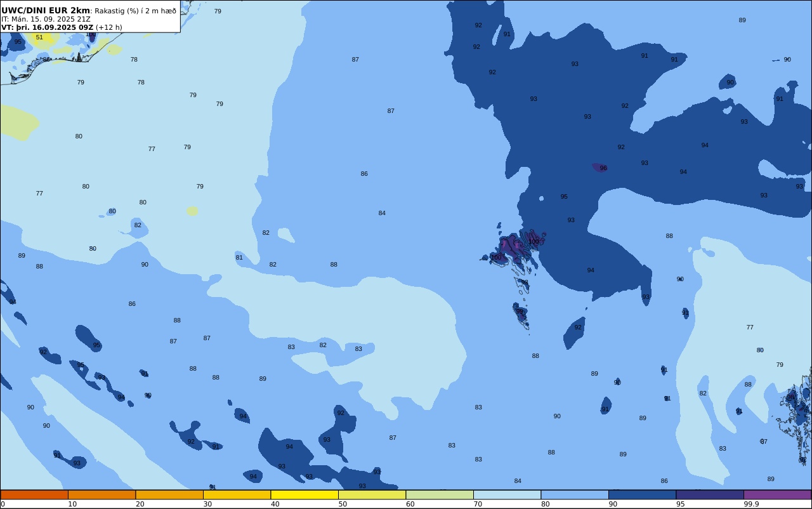Select the bright yellow 40–50 legend swatch
This screenshot has height=509, width=812.
[304, 494]
